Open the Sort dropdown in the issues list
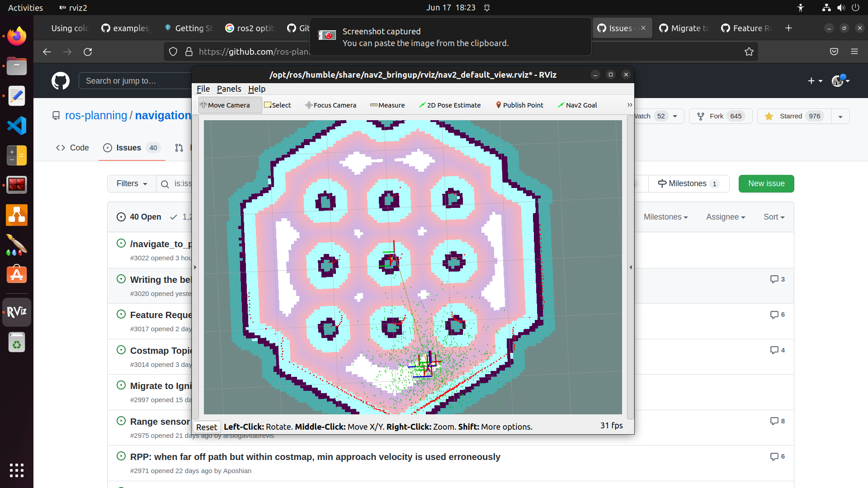868x488 pixels. 774,217
